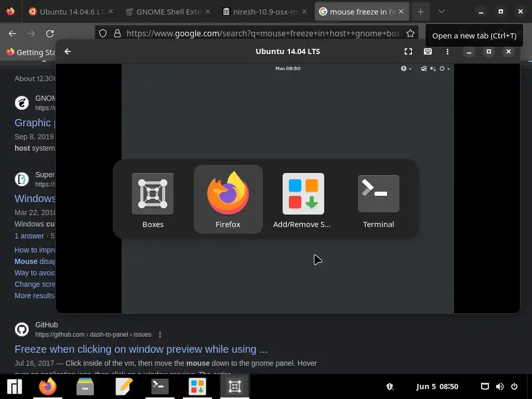This screenshot has height=399, width=532.
Task: Select Boxes in the app switcher
Action: coord(153,199)
